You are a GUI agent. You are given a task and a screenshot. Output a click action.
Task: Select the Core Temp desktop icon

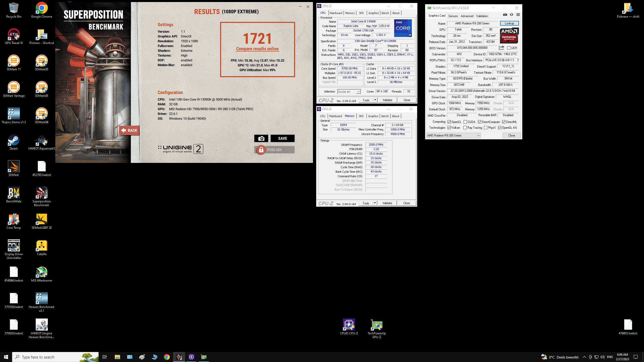tap(14, 221)
